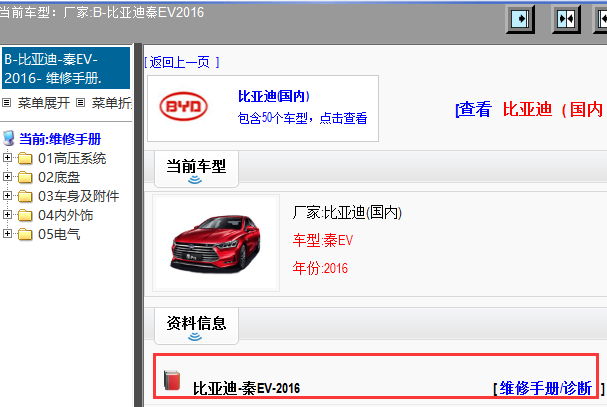Select the 当前车型 section tab
This screenshot has height=407, width=607.
pos(196,169)
